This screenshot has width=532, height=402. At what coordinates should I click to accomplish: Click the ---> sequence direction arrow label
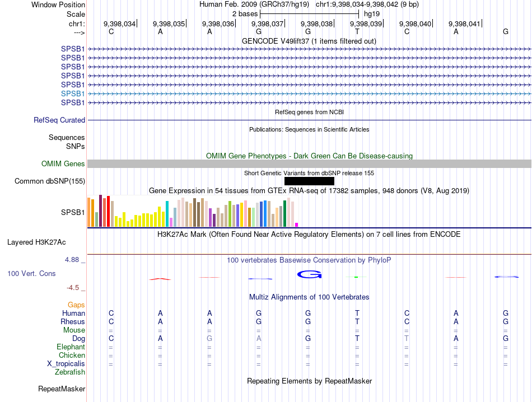point(80,32)
